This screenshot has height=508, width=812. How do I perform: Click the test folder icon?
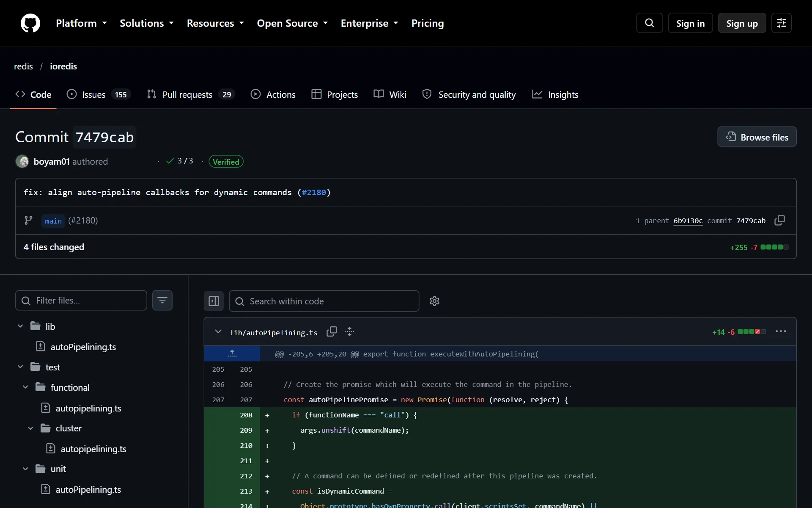click(36, 367)
